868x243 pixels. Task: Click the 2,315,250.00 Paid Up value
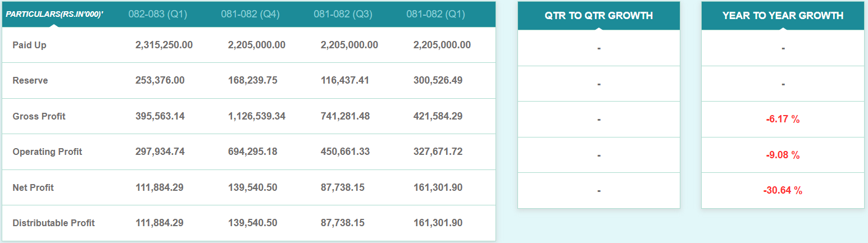[164, 45]
